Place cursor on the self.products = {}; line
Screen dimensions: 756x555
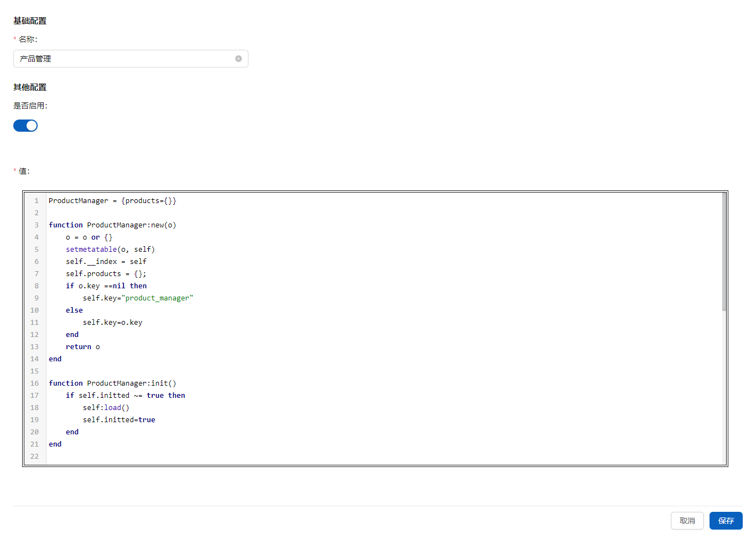point(106,274)
